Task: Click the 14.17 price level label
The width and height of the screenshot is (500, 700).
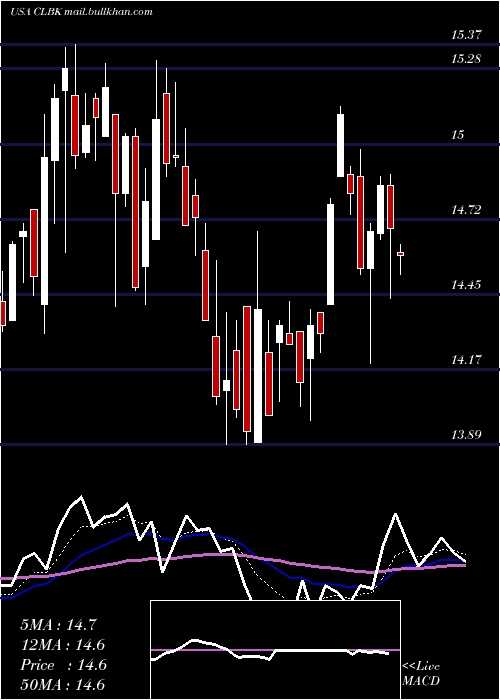Action: tap(466, 359)
